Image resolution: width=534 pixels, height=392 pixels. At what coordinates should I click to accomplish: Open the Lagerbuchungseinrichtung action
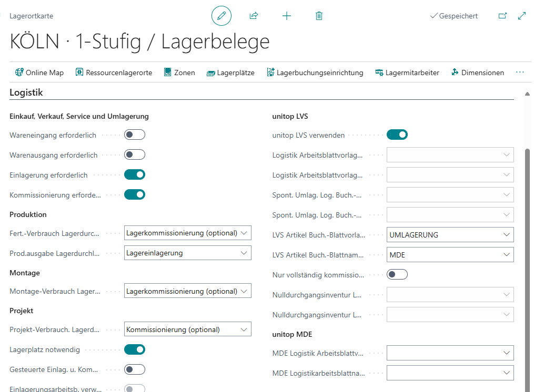315,72
